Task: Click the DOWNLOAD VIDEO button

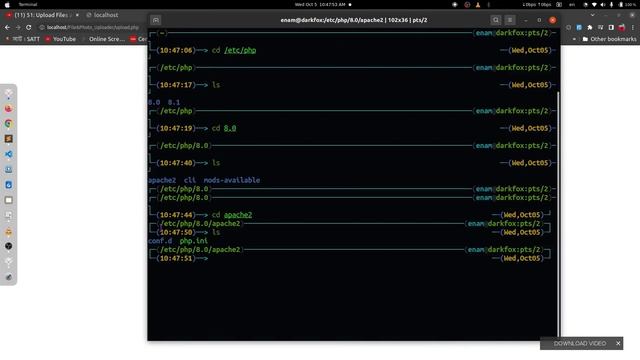Action: (580, 344)
